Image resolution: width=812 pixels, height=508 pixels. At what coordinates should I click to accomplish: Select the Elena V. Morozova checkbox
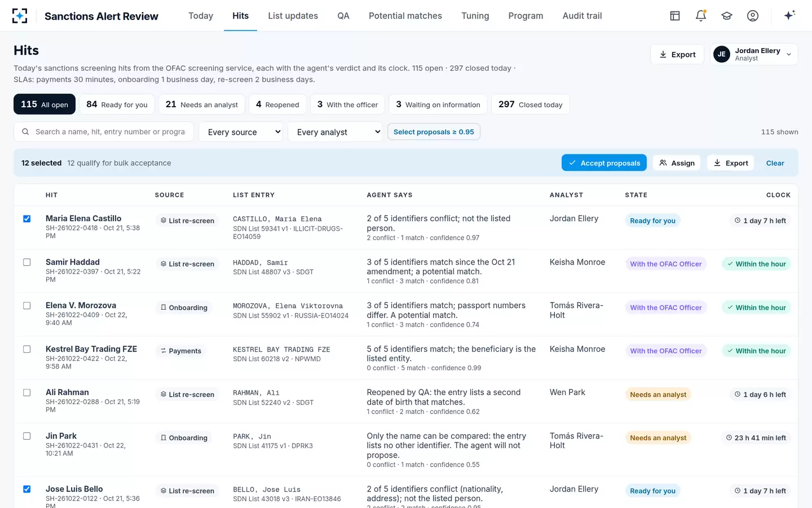tap(27, 306)
